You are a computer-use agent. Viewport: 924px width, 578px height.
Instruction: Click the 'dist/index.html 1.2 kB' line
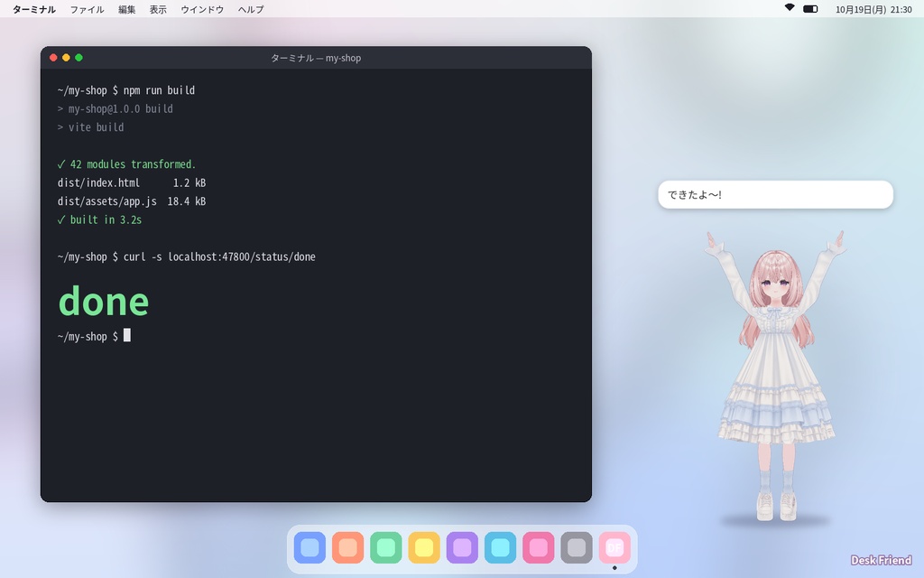point(132,182)
